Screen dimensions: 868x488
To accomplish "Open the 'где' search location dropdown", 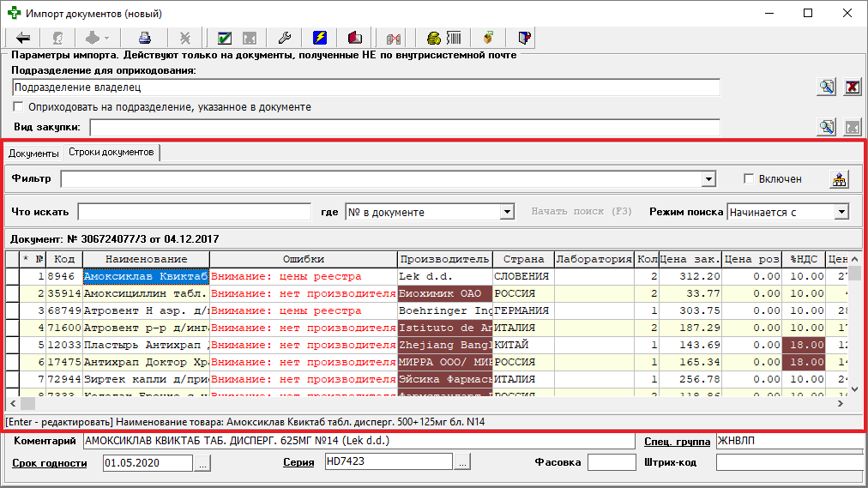I will coord(507,212).
